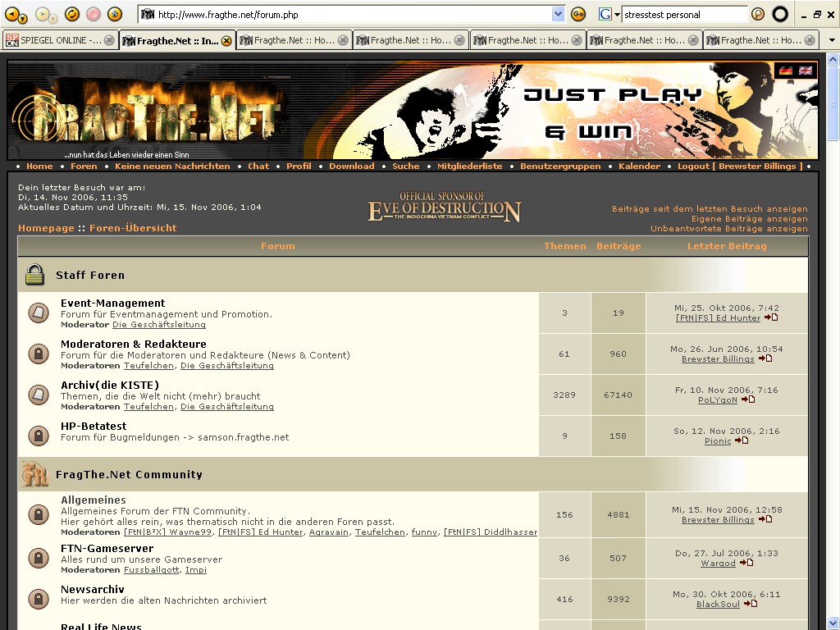Reload the current page
840x630 pixels.
click(72, 14)
